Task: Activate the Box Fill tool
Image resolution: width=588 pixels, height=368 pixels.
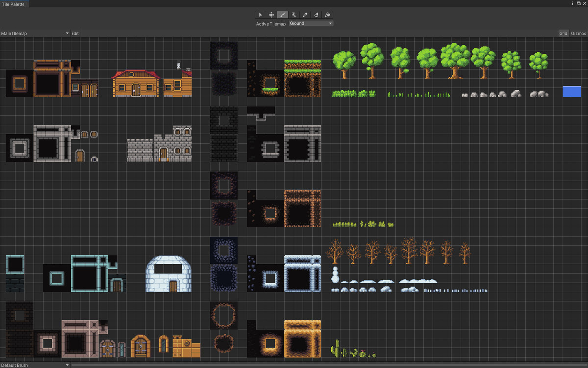Action: coord(294,14)
